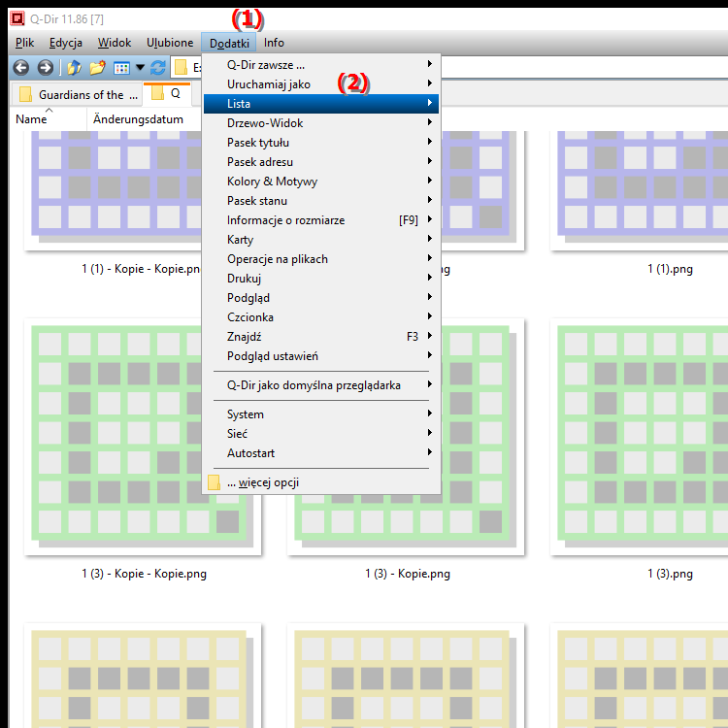The image size is (728, 728).
Task: Open the Karty submenu
Action: click(x=321, y=240)
